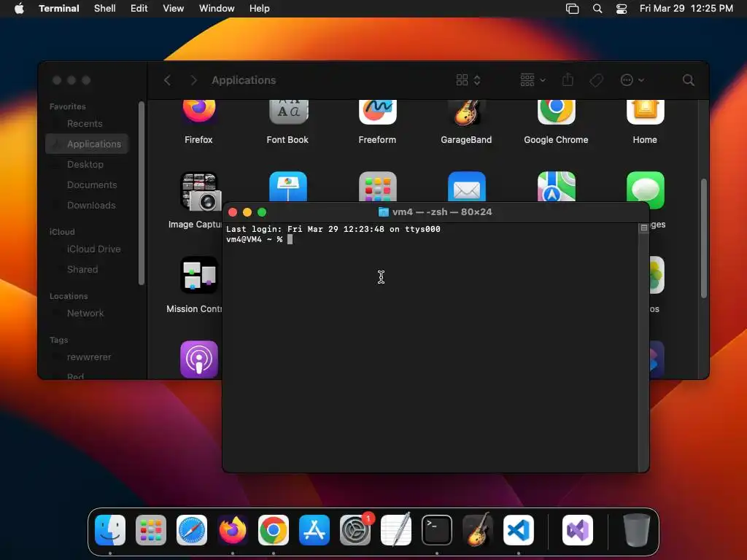Open TextEdit from the Dock
This screenshot has height=560, width=747.
[396, 530]
